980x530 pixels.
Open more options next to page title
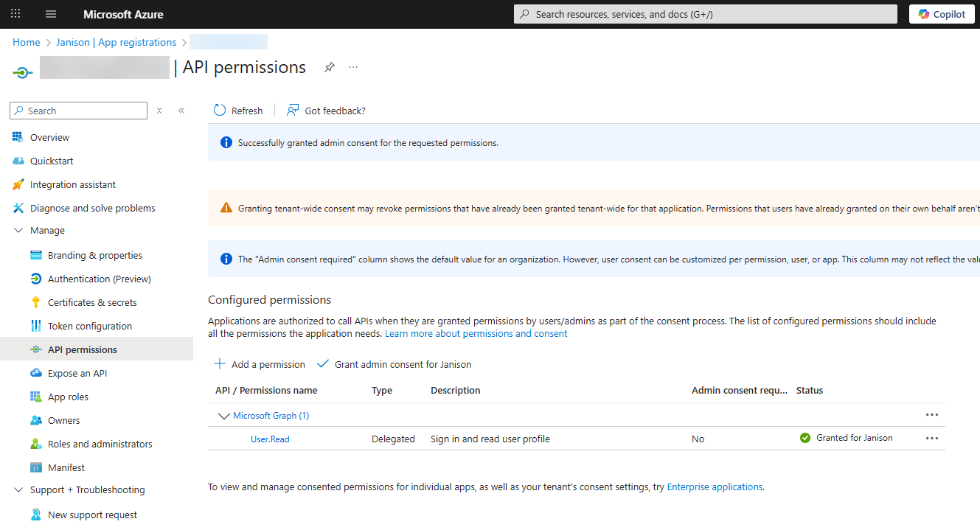(353, 67)
